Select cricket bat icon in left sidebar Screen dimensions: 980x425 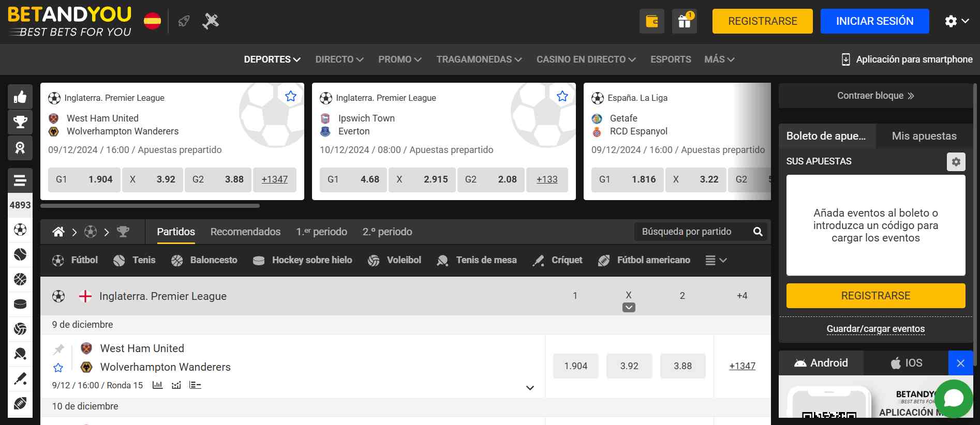click(x=20, y=378)
